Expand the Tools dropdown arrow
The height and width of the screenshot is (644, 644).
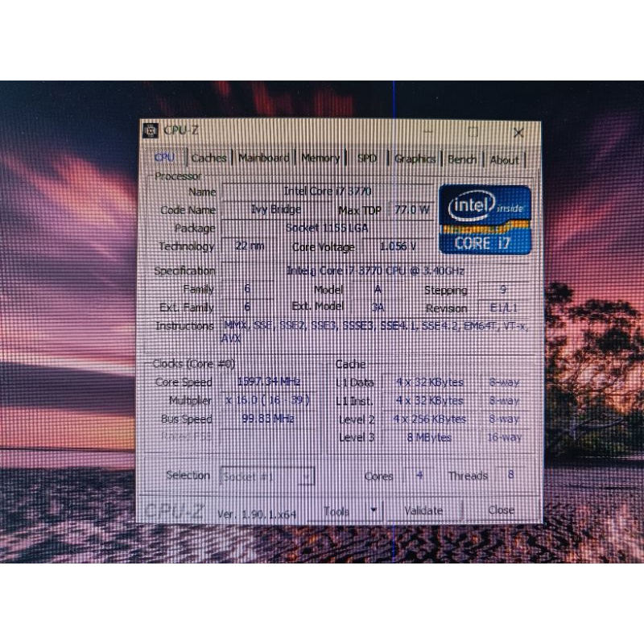pyautogui.click(x=374, y=510)
